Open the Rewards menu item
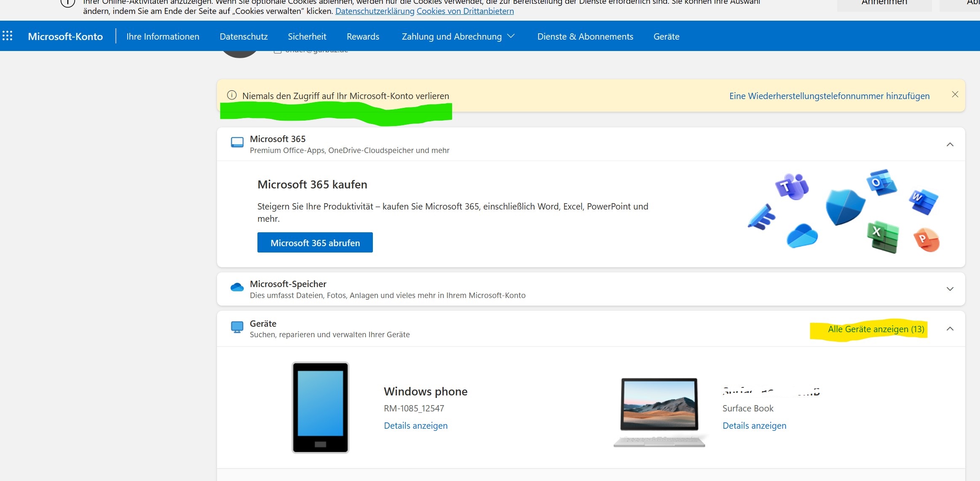This screenshot has width=980, height=481. (363, 36)
